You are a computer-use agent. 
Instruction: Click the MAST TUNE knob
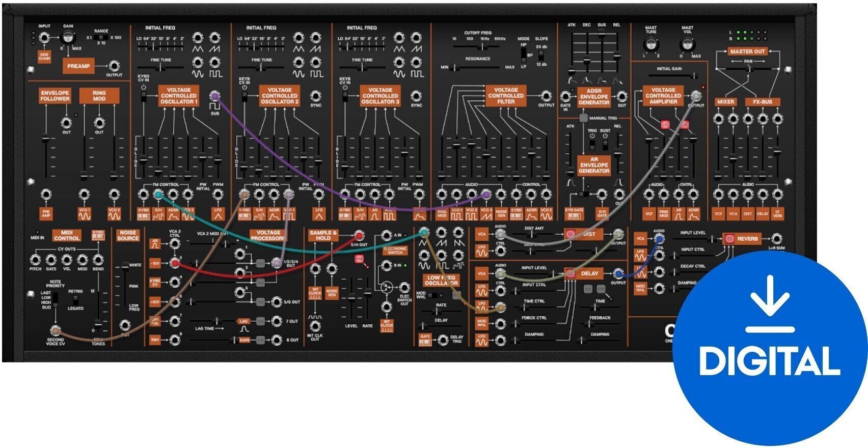(x=650, y=44)
